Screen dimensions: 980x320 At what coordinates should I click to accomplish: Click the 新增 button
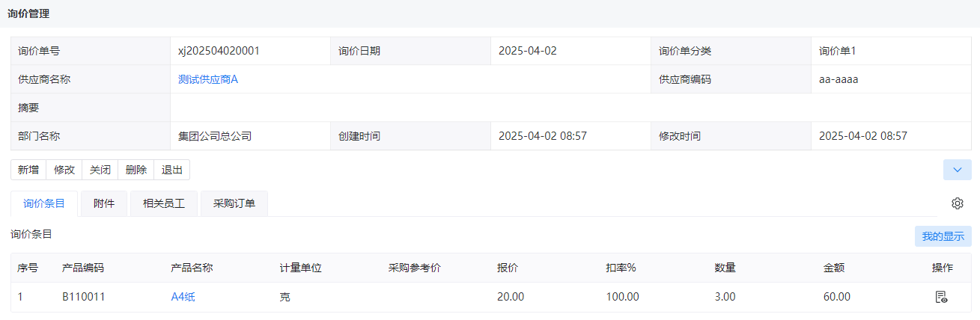[28, 170]
